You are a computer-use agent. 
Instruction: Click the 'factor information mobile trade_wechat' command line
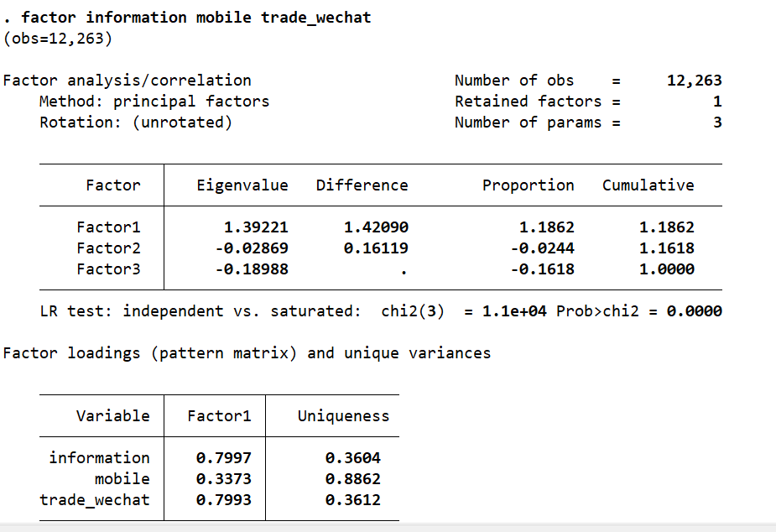click(195, 18)
